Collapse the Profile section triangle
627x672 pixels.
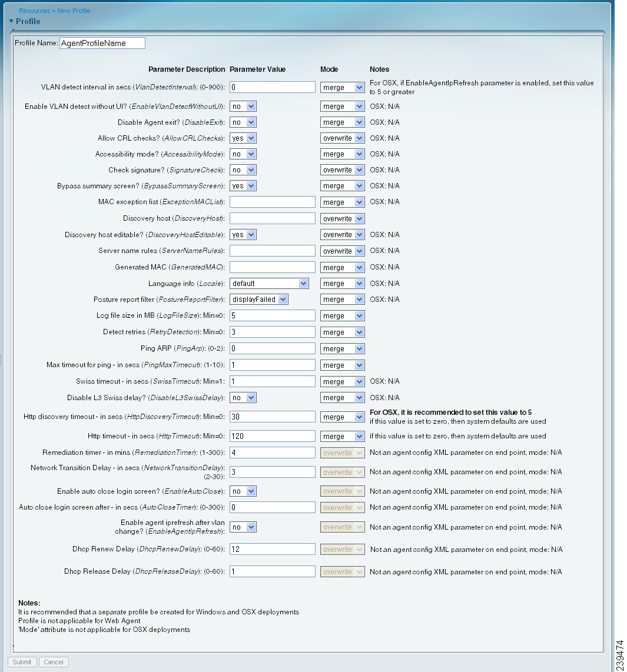11,21
